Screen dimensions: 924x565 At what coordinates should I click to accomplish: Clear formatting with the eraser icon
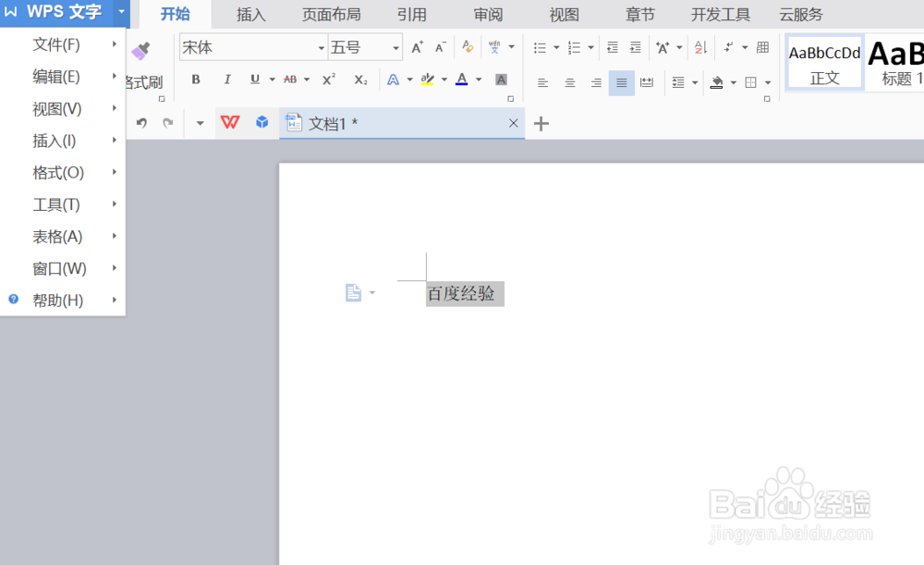pos(468,46)
